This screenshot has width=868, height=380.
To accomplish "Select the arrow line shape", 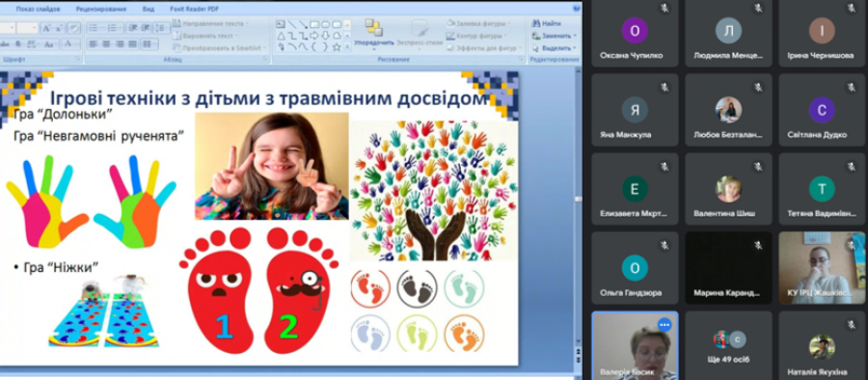I will 303,24.
